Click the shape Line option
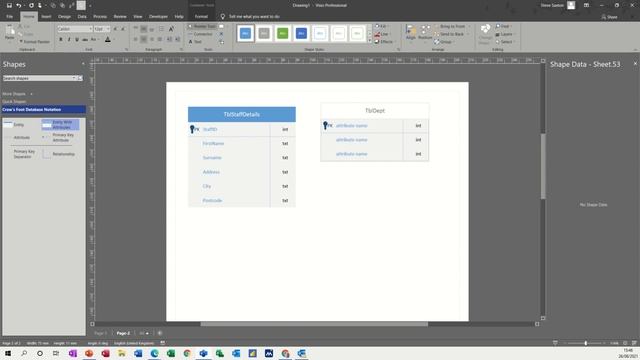The image size is (640, 360). click(381, 34)
